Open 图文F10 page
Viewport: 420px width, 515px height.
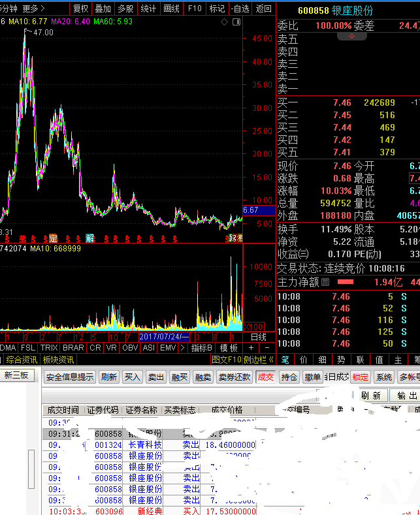click(227, 360)
